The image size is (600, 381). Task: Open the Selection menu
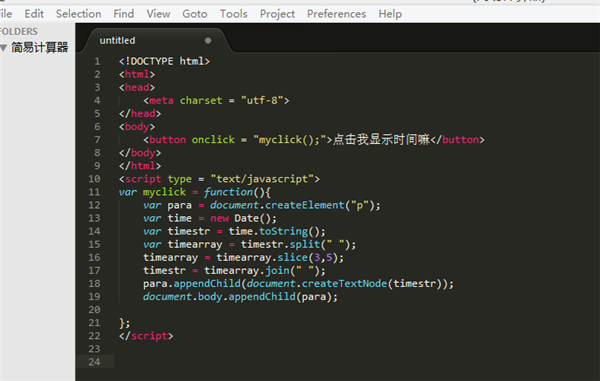pyautogui.click(x=78, y=14)
